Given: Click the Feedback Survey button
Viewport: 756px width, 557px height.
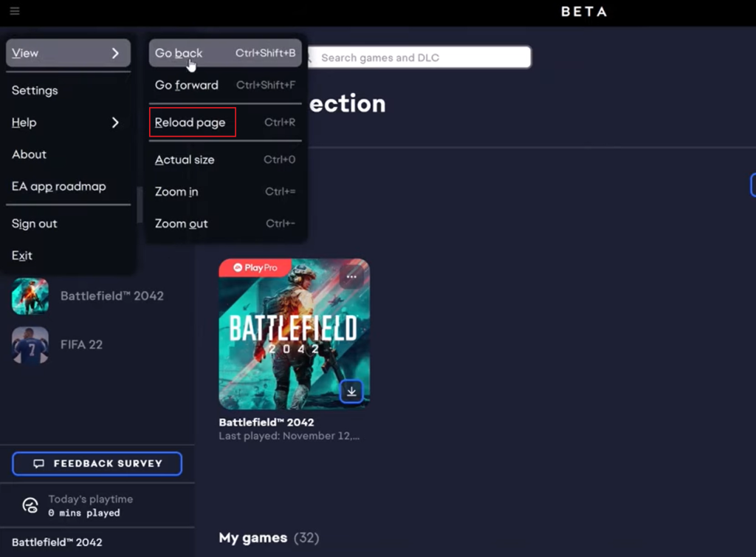Looking at the screenshot, I should (x=97, y=463).
